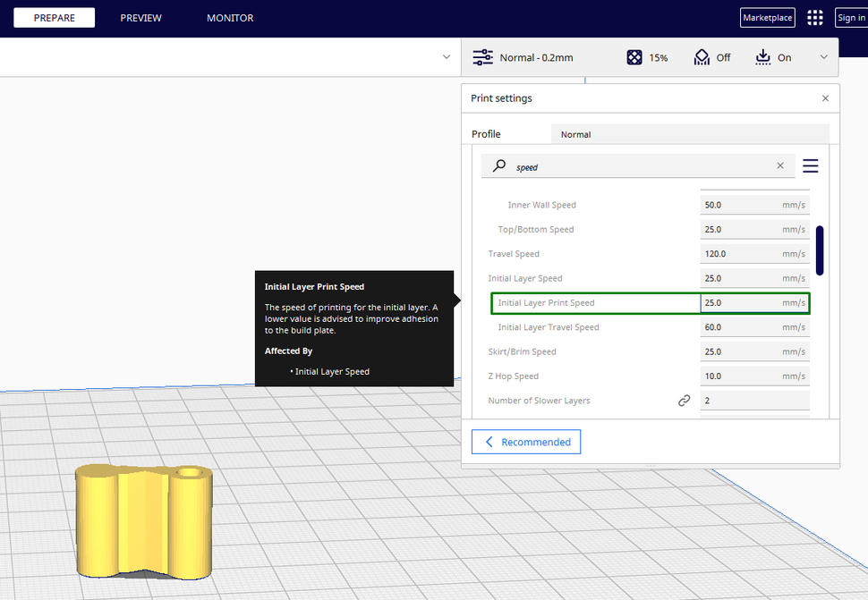
Task: Click the link icon beside Number of Slower Layers
Action: (684, 401)
